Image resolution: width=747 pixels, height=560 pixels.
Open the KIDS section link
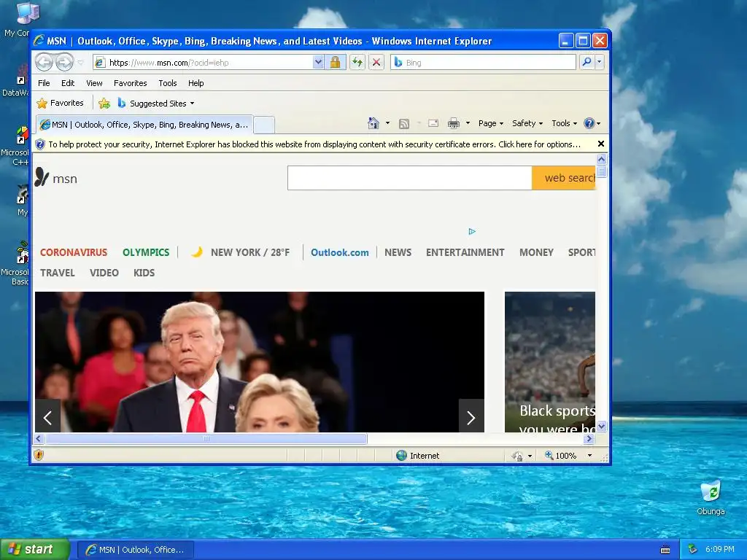[x=144, y=273]
